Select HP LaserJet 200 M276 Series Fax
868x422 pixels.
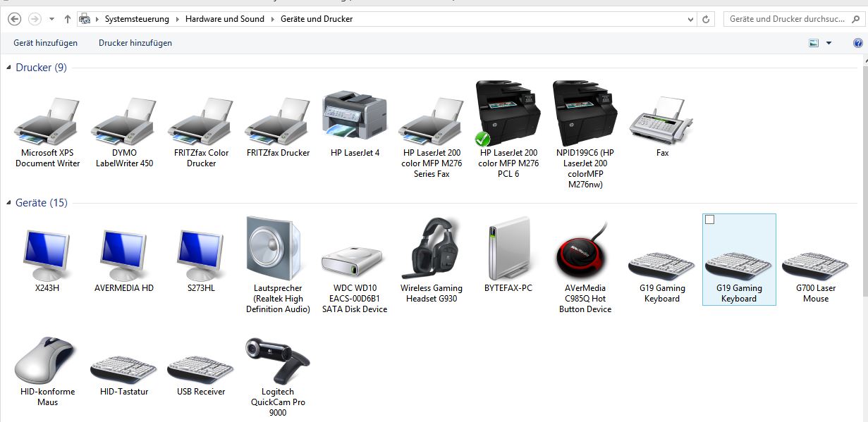click(432, 137)
